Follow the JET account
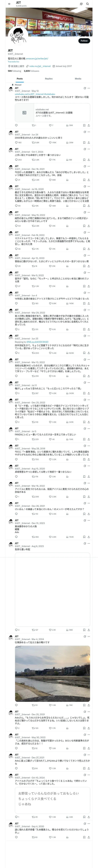The width and height of the screenshot is (98, 868). click(84, 41)
